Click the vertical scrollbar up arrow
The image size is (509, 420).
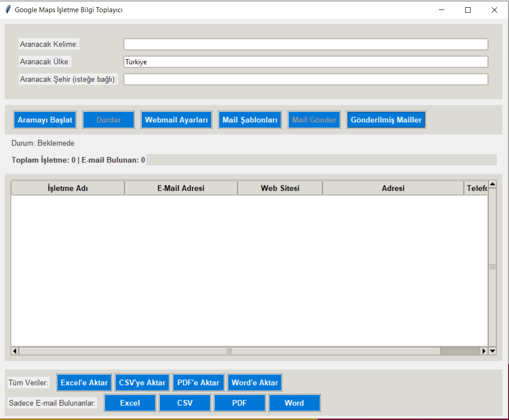(492, 184)
